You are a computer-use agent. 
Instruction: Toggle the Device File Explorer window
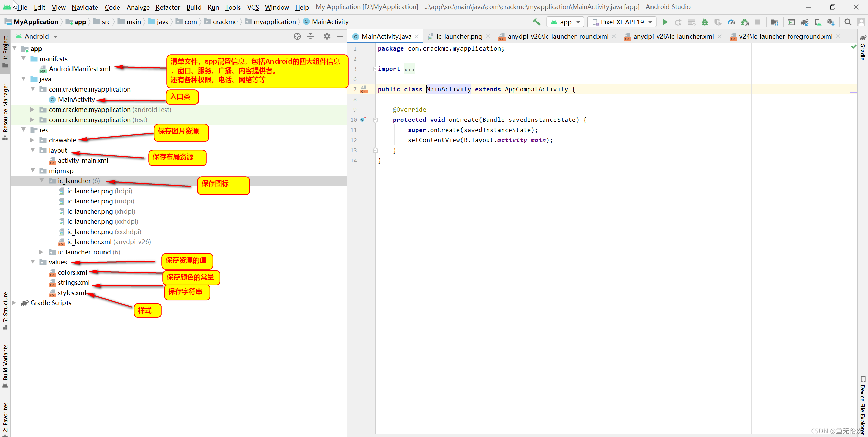point(863,405)
